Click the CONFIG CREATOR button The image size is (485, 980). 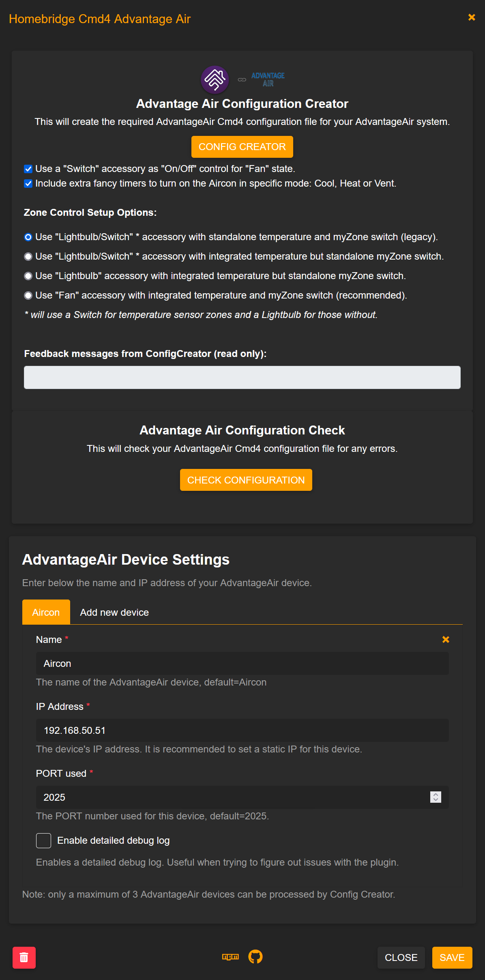242,147
